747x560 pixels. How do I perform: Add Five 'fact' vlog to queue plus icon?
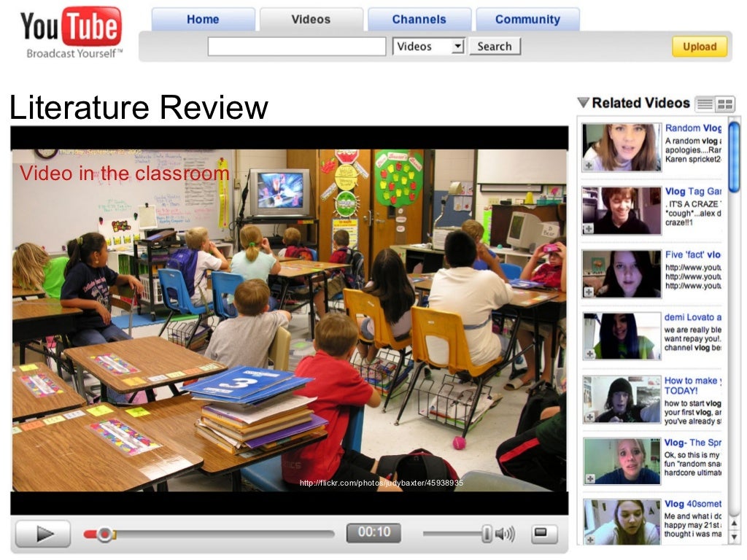coord(589,292)
